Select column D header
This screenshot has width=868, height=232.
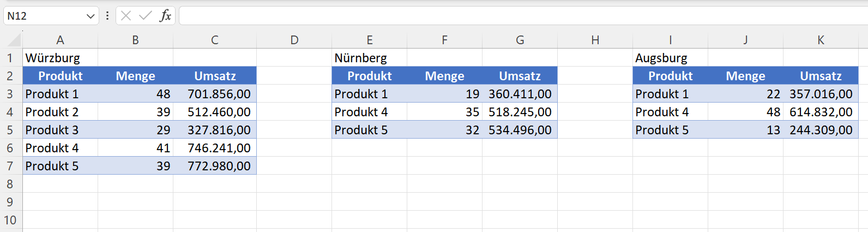[294, 40]
